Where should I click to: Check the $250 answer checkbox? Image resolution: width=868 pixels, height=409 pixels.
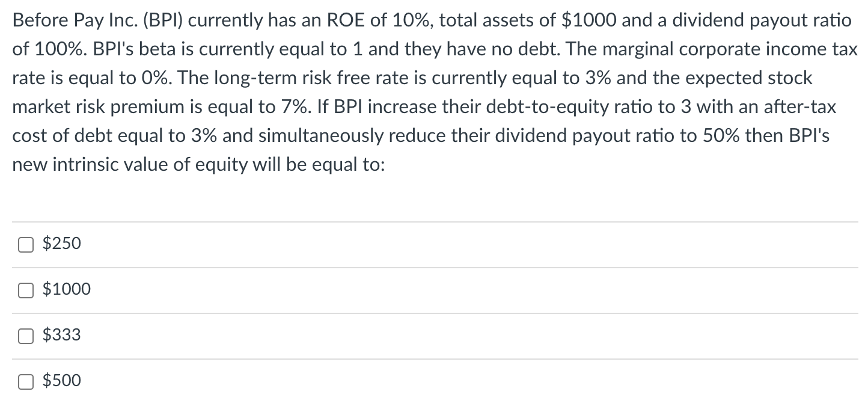click(25, 244)
